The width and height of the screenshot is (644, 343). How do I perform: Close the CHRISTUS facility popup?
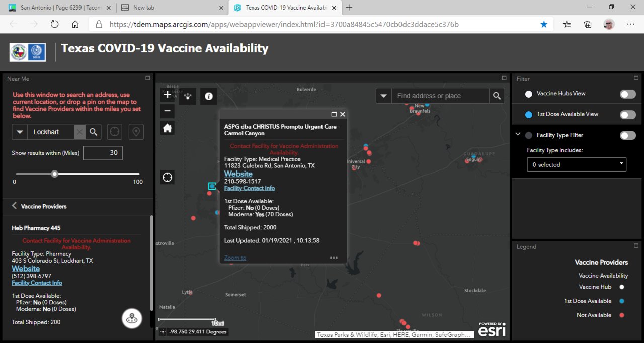343,114
